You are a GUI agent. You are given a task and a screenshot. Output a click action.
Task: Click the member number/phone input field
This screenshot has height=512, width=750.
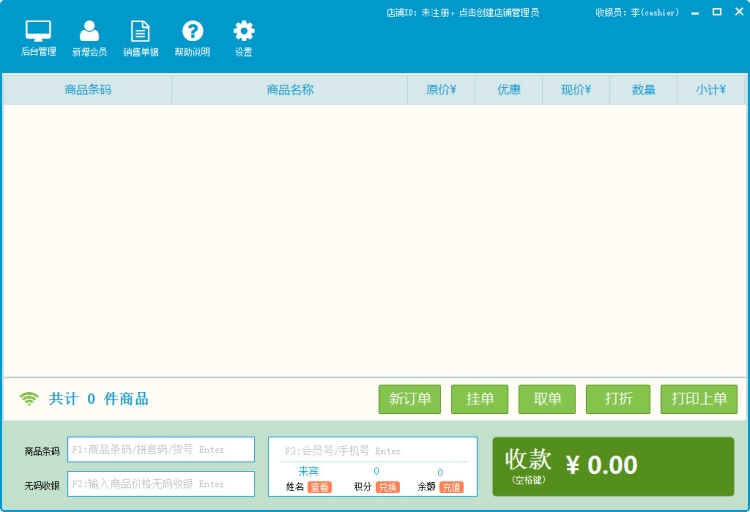372,451
